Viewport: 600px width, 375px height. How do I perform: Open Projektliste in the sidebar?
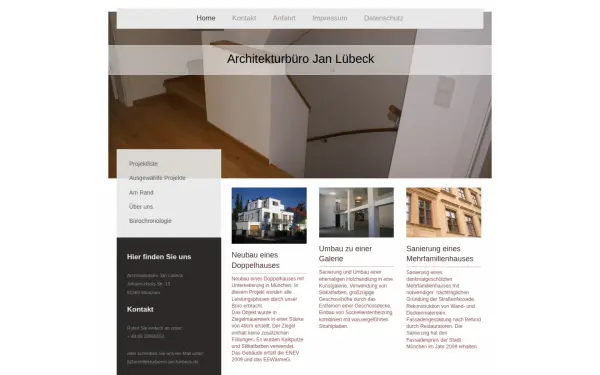click(x=143, y=164)
